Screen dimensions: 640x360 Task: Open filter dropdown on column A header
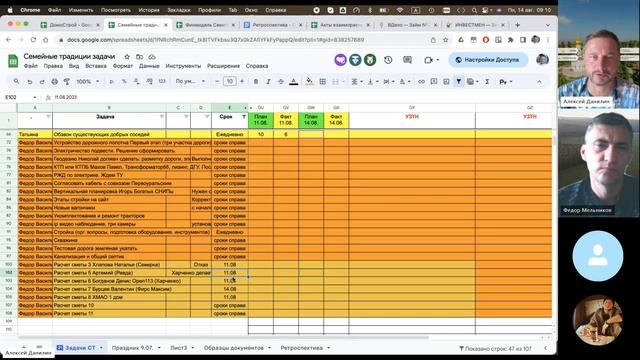(48, 117)
